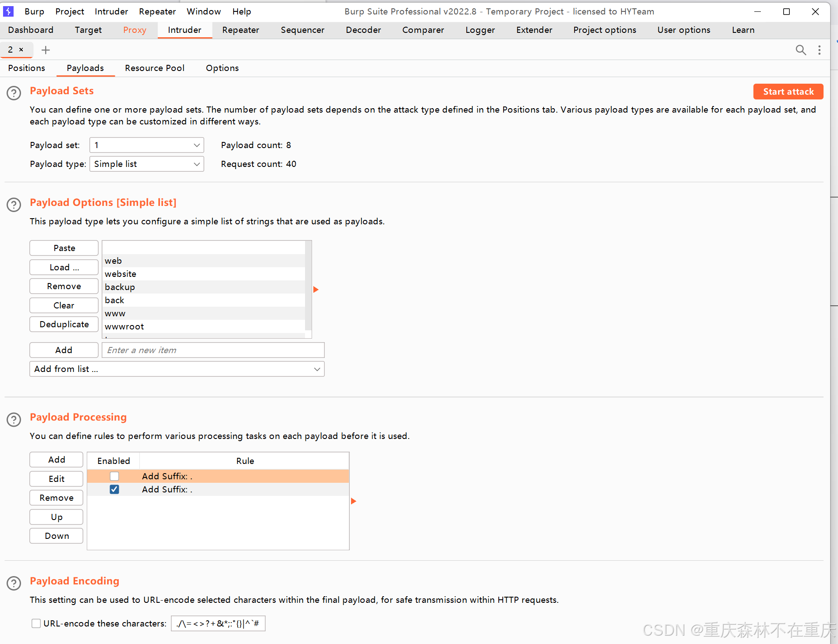Click the Enabled column header
The height and width of the screenshot is (644, 838).
click(x=114, y=461)
